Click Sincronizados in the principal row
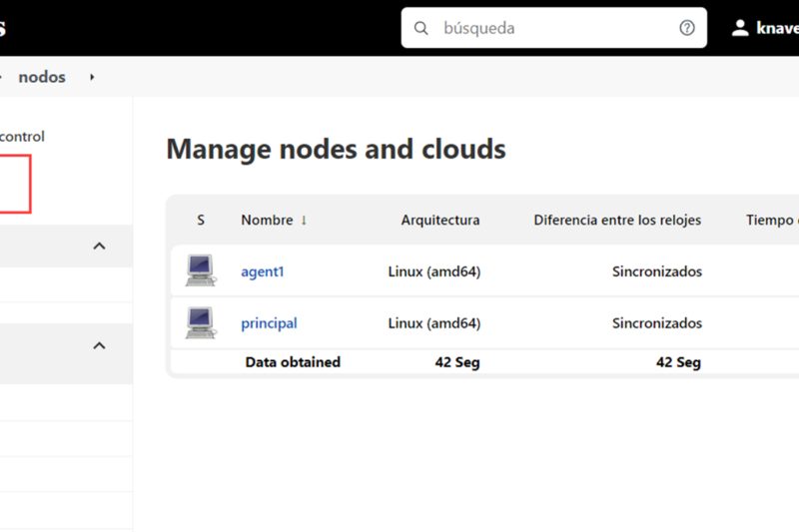The height and width of the screenshot is (532, 799). tap(657, 323)
